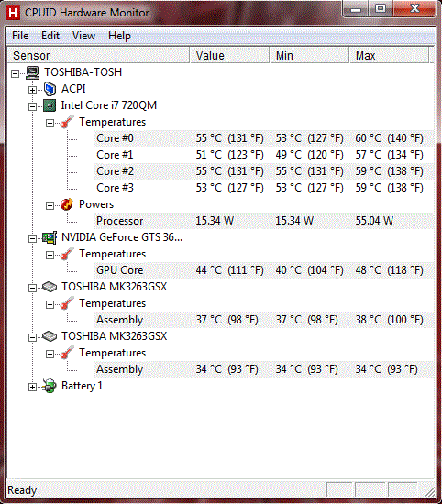Maximize the CPUID Hardware Monitor window

click(381, 8)
